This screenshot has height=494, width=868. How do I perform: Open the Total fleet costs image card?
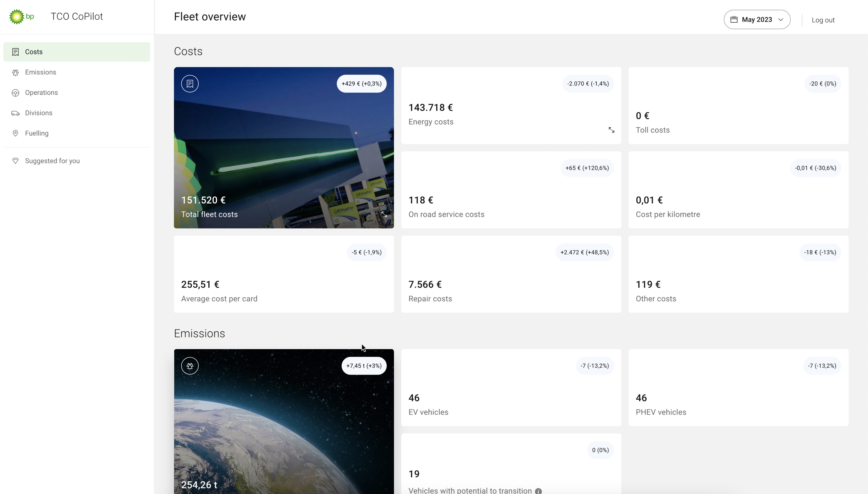284,148
